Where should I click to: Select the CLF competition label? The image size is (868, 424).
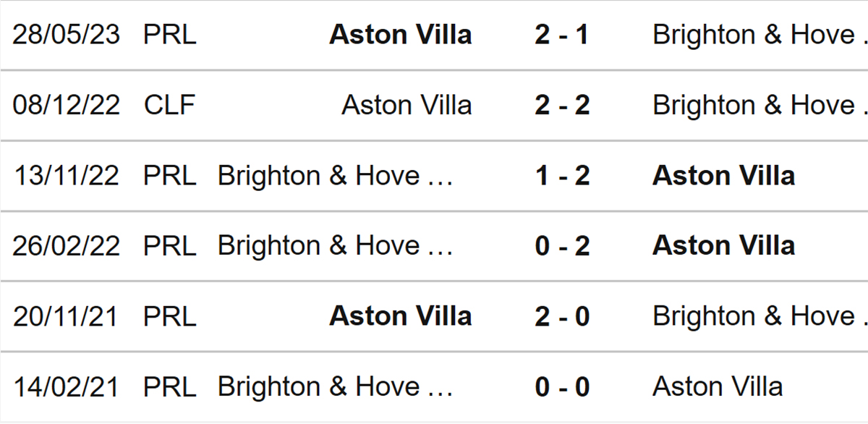(x=169, y=106)
